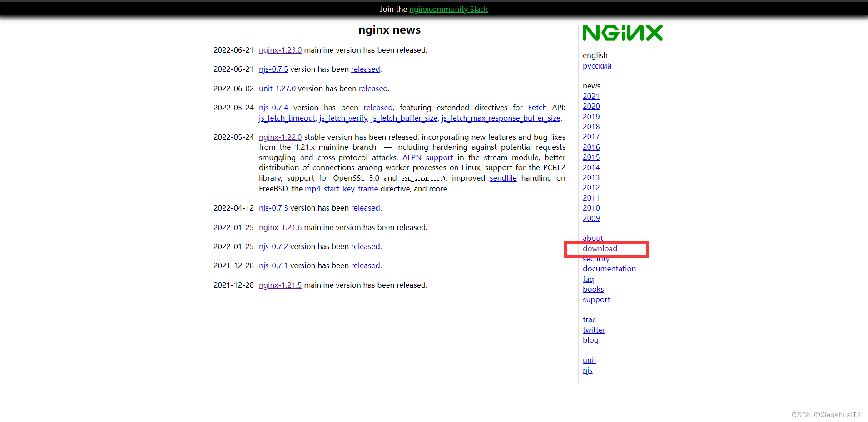Image resolution: width=868 pixels, height=422 pixels.
Task: Open the nginx-1.21.5 mainline link
Action: click(280, 285)
